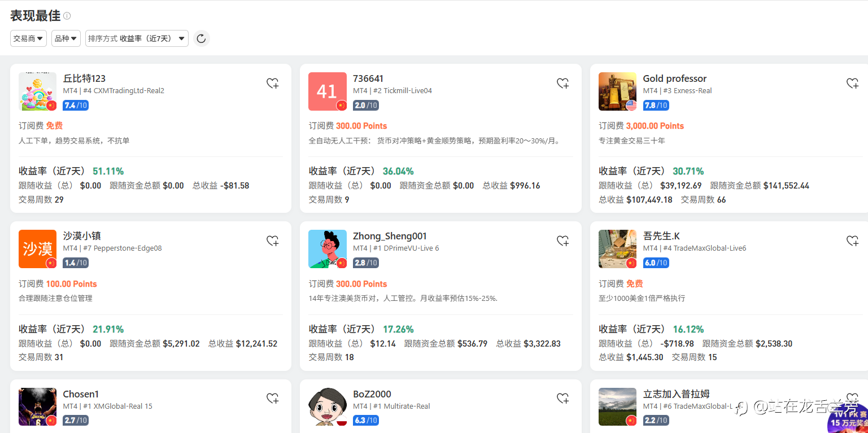
Task: Click the 6.3/10 score badge of BoZ2000
Action: tap(366, 421)
